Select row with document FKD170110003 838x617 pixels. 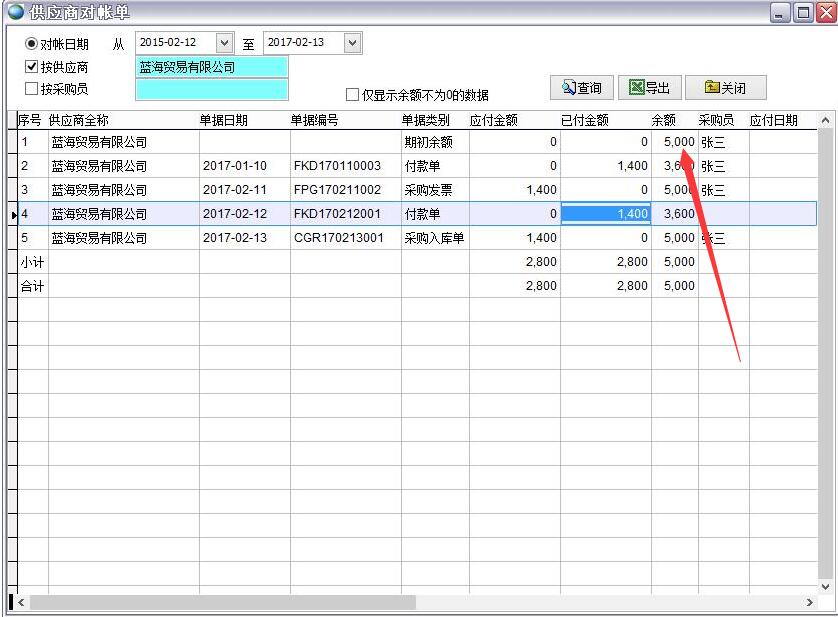point(337,166)
